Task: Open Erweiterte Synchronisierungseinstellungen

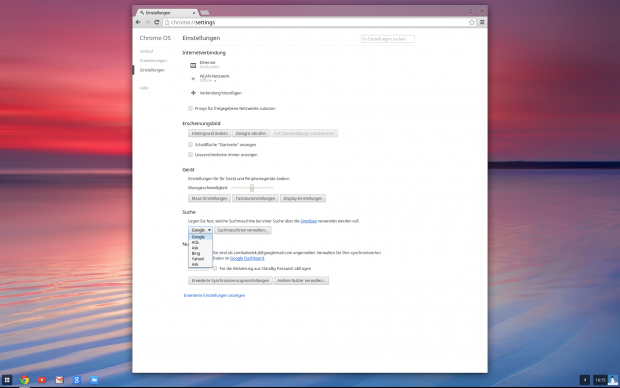Action: point(230,280)
